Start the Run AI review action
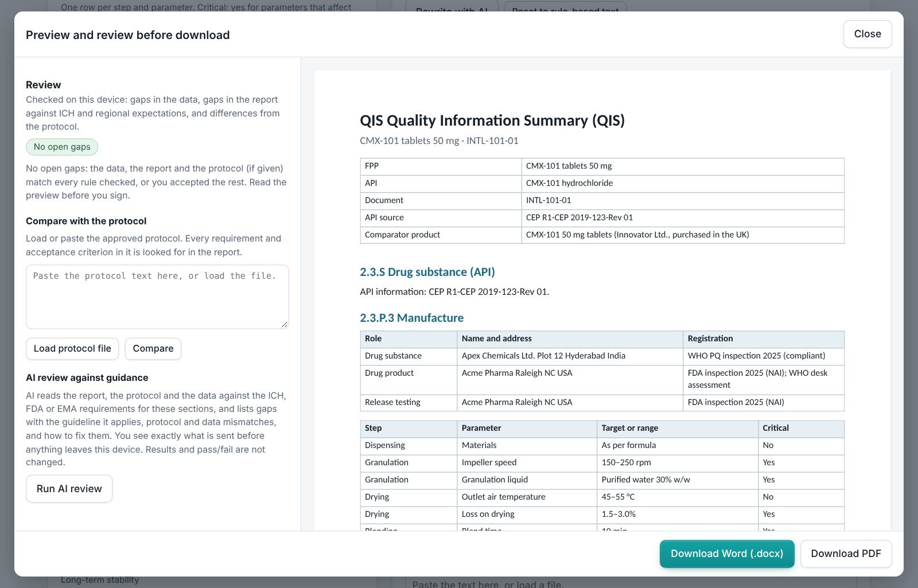The image size is (918, 588). 69,489
